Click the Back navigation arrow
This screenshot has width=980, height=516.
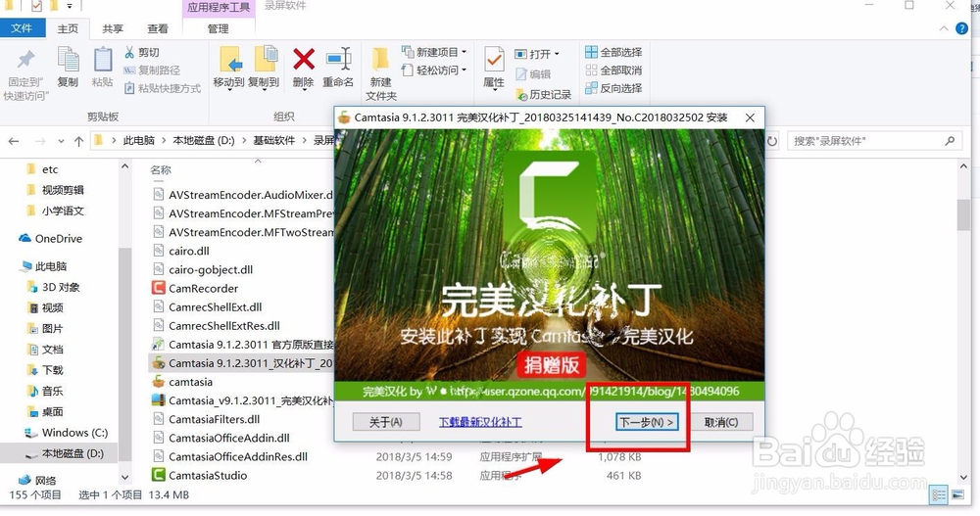click(x=14, y=141)
